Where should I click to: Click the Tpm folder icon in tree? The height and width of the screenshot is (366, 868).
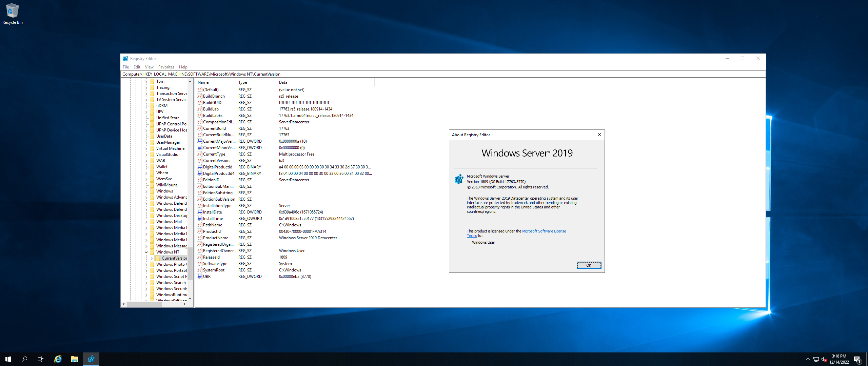152,81
